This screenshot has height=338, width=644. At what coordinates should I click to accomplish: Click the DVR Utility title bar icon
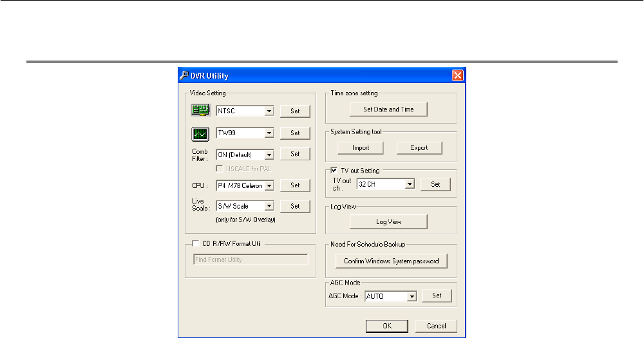tap(182, 75)
